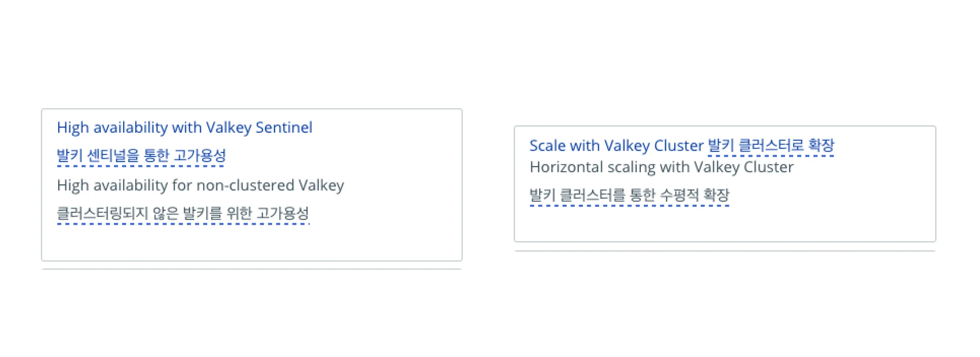Click the word 클러스터로 in the blue title
The width and height of the screenshot is (980, 357).
click(771, 146)
